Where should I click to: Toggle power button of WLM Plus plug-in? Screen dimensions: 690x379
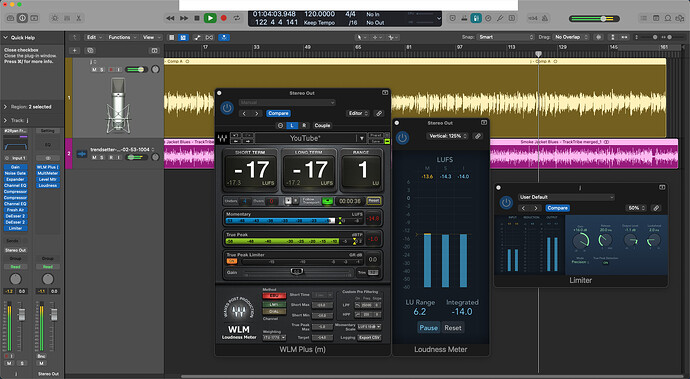(227, 108)
